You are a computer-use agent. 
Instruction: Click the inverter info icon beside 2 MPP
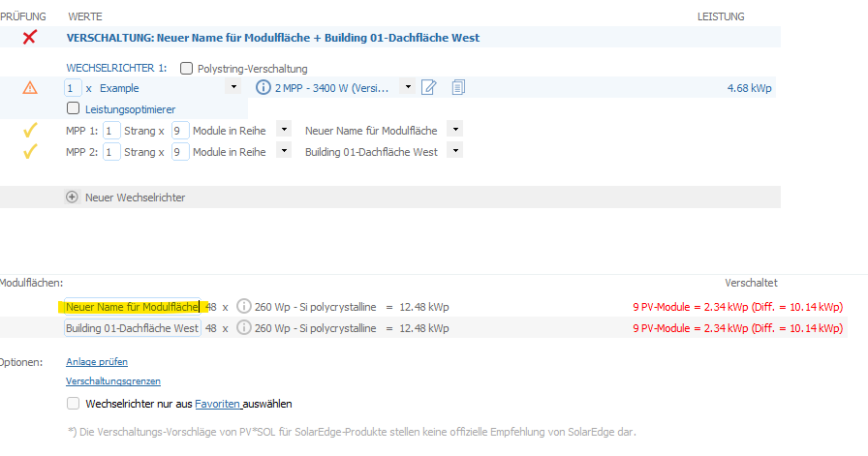pos(263,87)
